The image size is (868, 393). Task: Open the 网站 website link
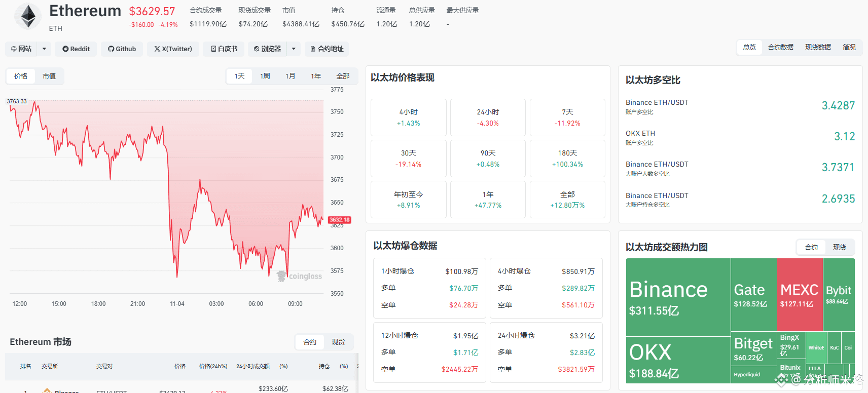21,49
